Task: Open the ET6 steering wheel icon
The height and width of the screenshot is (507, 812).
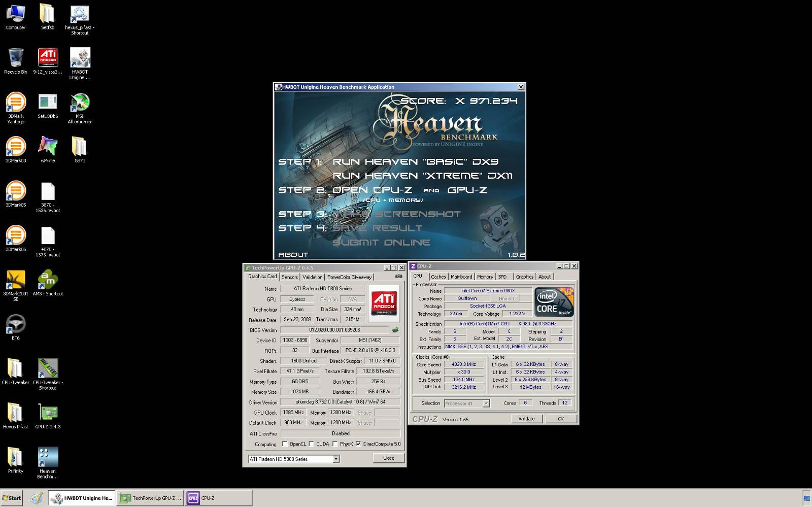Action: click(15, 327)
